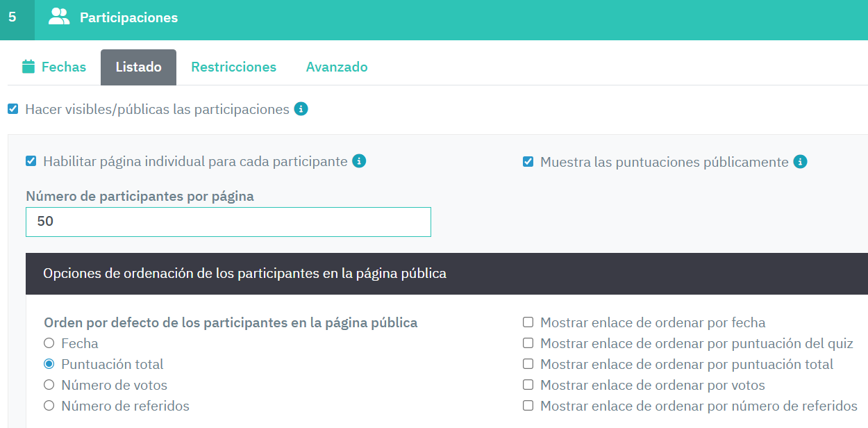Click info icon for individual participant page
Image resolution: width=868 pixels, height=428 pixels.
pyautogui.click(x=359, y=161)
